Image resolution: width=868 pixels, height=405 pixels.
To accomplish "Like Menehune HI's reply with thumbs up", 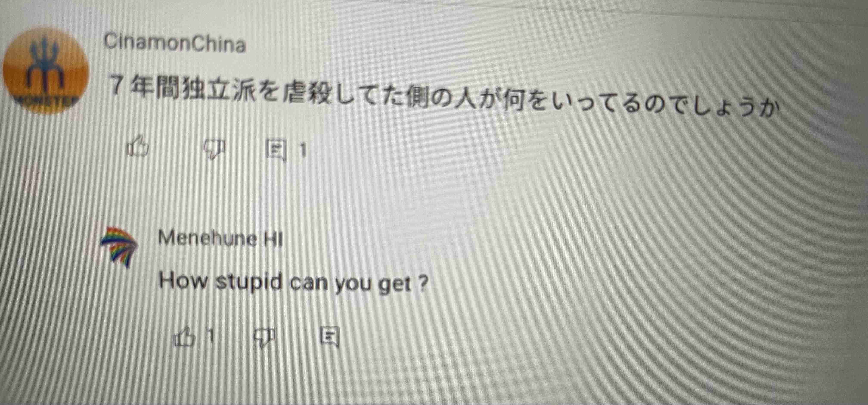I will (184, 337).
